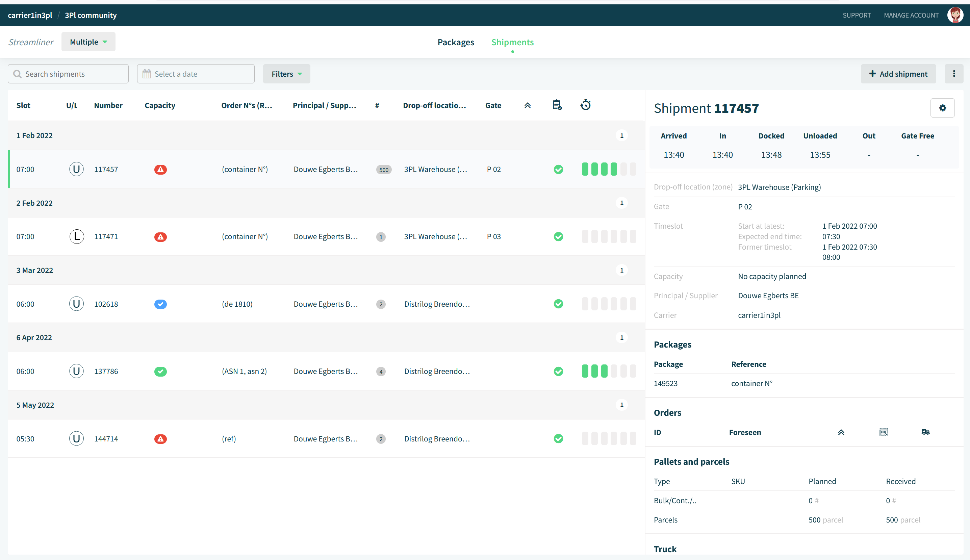Switch to the Packages tab

(x=455, y=42)
